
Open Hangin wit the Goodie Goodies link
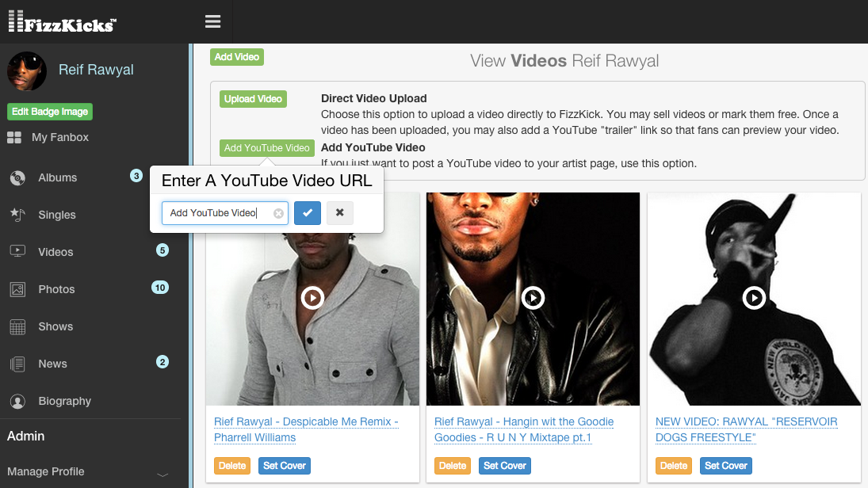[x=524, y=429]
